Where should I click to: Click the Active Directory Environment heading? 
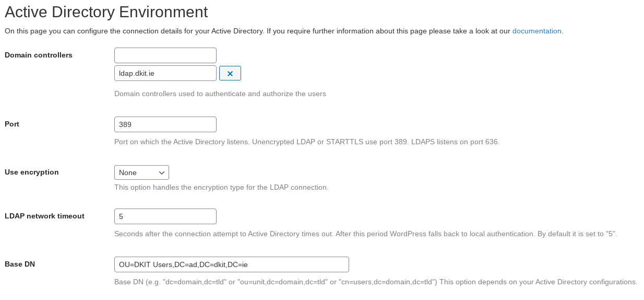[x=106, y=11]
